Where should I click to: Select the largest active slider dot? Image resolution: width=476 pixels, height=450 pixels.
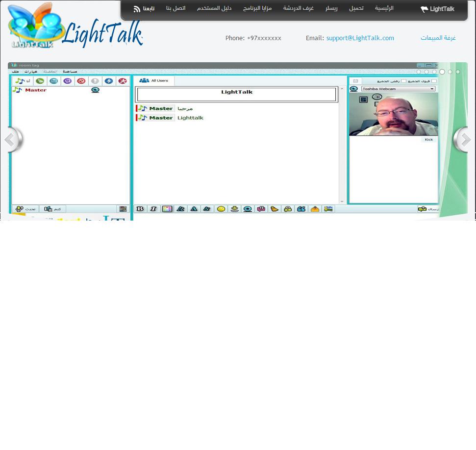coord(442,72)
